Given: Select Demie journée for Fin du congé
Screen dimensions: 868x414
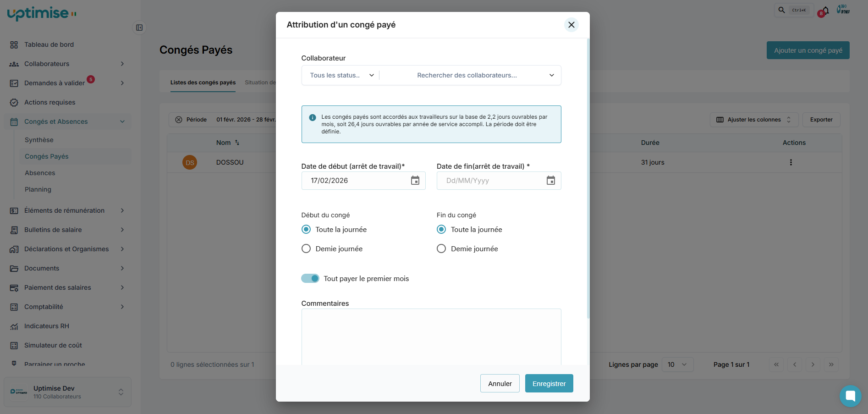Looking at the screenshot, I should tap(441, 248).
